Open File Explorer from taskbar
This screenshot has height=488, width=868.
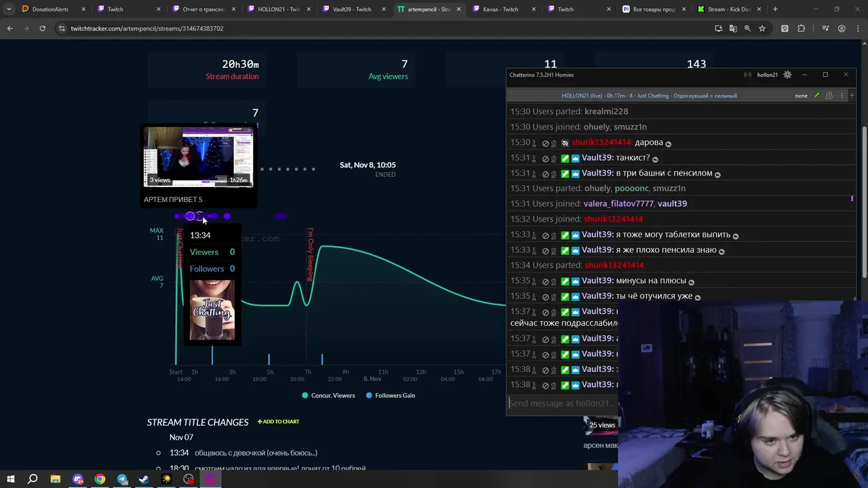click(x=55, y=479)
